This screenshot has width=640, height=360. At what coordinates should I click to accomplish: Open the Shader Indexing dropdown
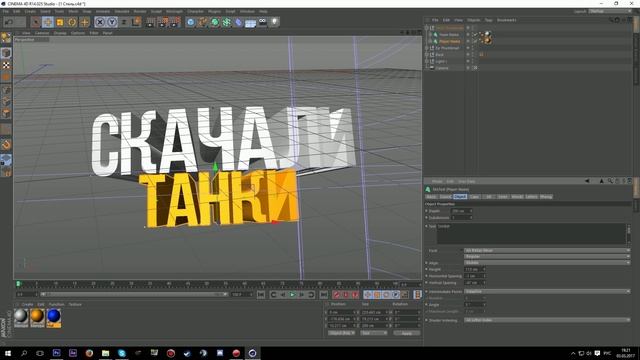coord(547,320)
